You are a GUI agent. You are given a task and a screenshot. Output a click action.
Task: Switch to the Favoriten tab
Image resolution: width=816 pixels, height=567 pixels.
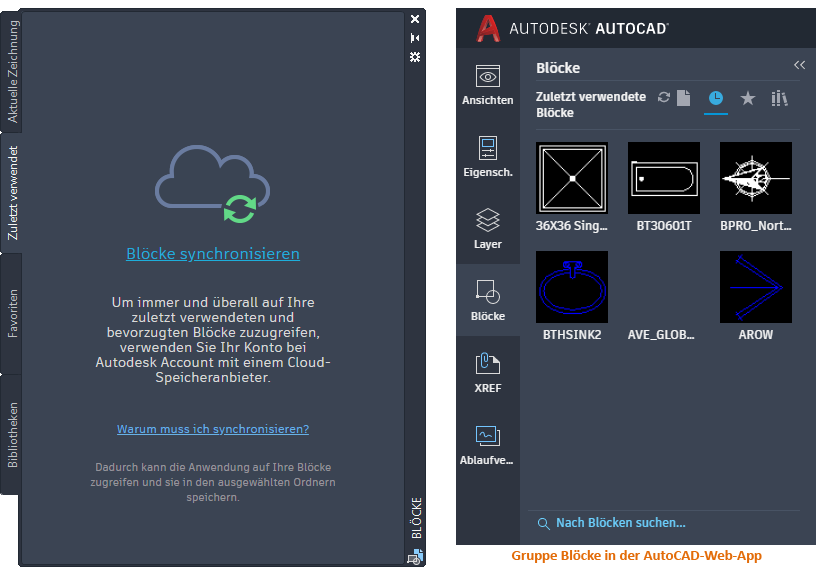(12, 314)
